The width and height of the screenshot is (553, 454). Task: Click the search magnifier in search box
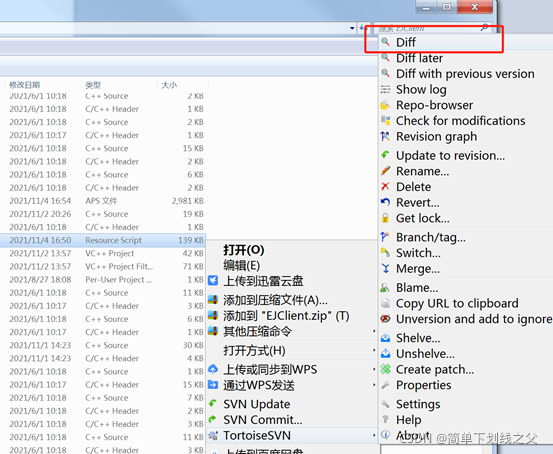[485, 28]
